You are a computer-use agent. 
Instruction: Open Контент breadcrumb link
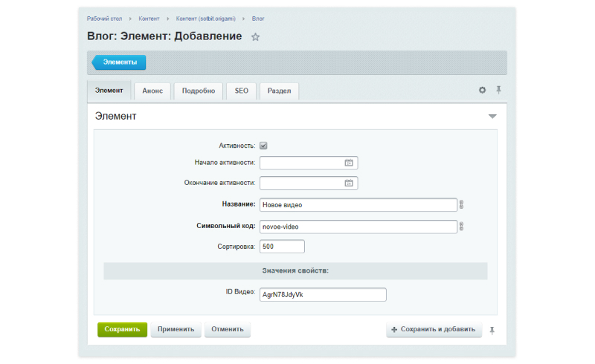pos(149,19)
